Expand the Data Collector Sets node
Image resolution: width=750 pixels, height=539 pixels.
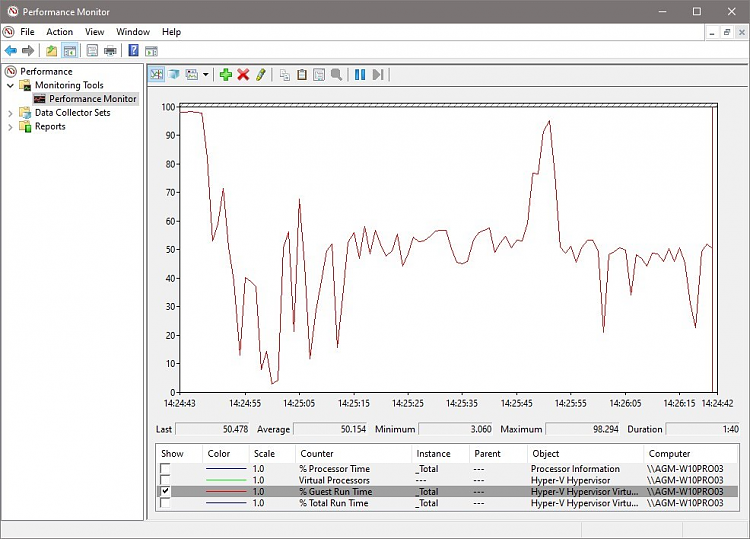coord(10,113)
